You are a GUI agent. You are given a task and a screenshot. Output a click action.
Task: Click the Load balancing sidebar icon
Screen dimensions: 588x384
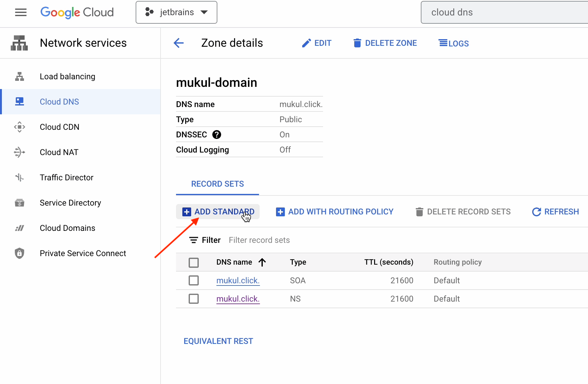pos(20,76)
